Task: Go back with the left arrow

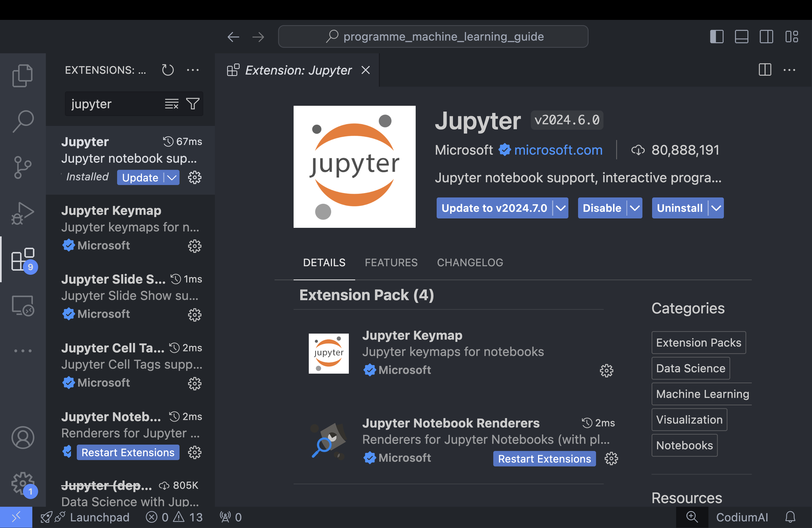Action: pos(233,37)
